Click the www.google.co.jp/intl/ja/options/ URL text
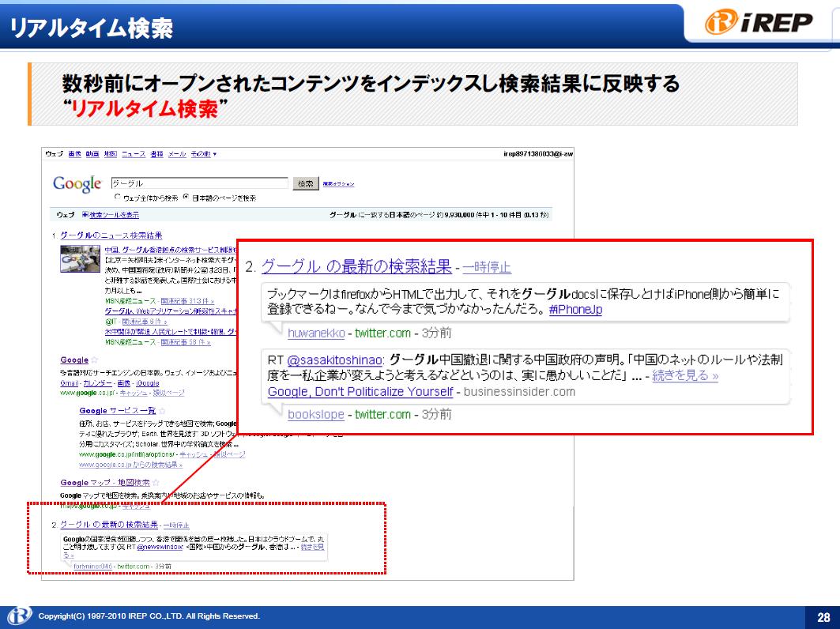This screenshot has height=629, width=840. (127, 455)
